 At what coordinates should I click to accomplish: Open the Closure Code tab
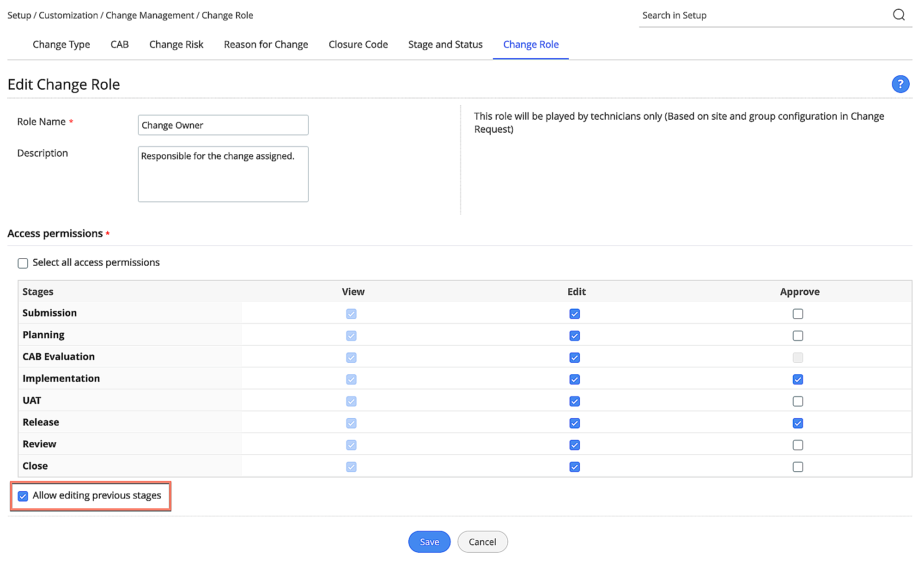pos(358,44)
